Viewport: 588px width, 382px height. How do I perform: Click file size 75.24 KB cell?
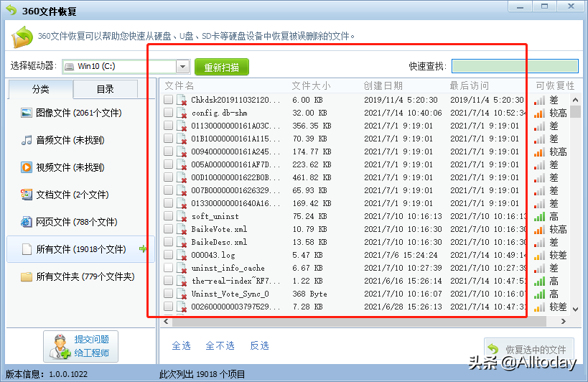(x=309, y=216)
